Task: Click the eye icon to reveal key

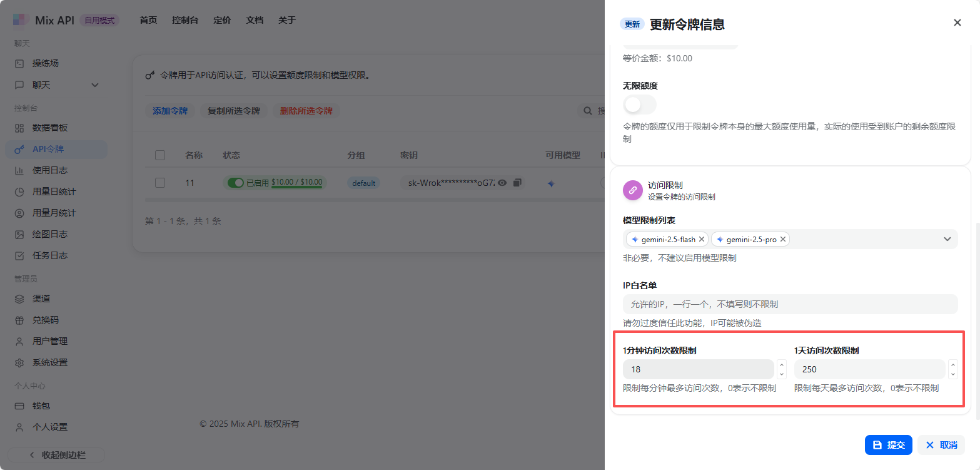Action: click(502, 183)
